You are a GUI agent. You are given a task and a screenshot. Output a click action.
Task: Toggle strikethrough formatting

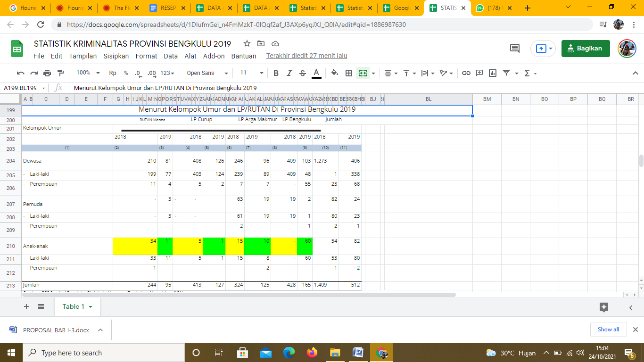point(303,73)
